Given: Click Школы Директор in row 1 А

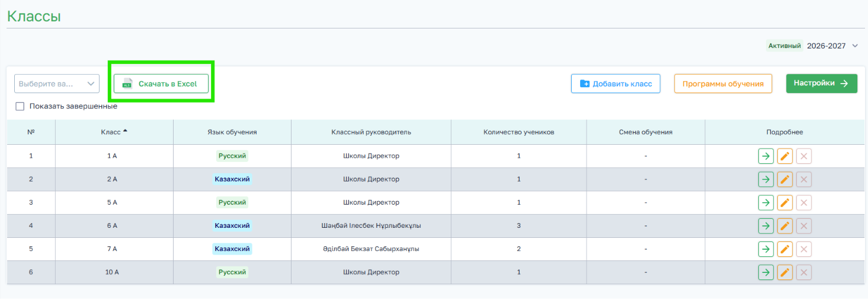Looking at the screenshot, I should [x=371, y=156].
